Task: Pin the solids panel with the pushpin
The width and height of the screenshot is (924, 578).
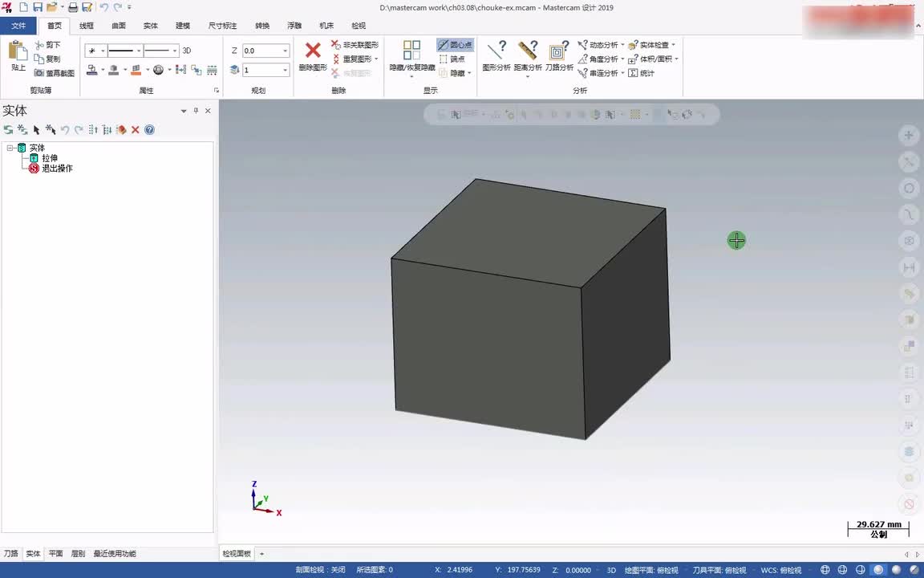Action: [197, 111]
